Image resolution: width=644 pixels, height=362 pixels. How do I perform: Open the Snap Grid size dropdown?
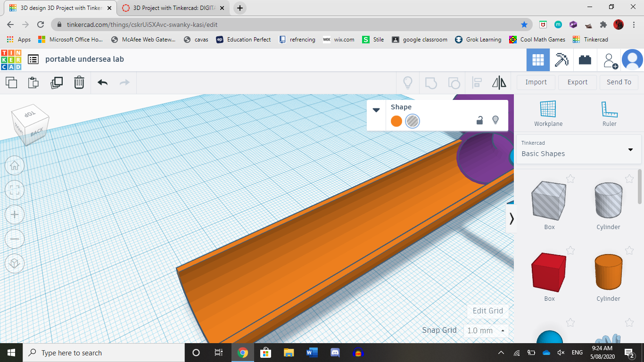point(486,330)
